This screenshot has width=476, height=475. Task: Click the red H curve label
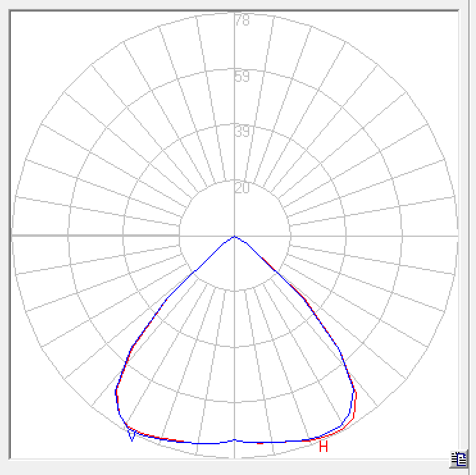[324, 447]
